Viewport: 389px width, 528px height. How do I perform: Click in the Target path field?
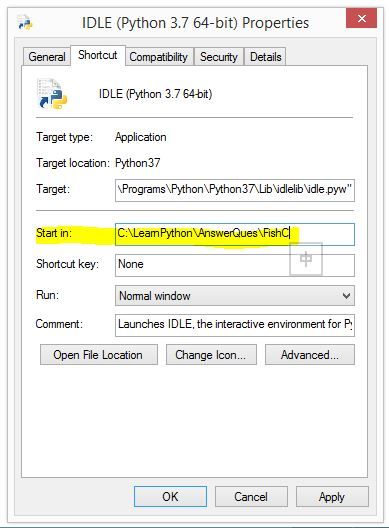pyautogui.click(x=235, y=191)
